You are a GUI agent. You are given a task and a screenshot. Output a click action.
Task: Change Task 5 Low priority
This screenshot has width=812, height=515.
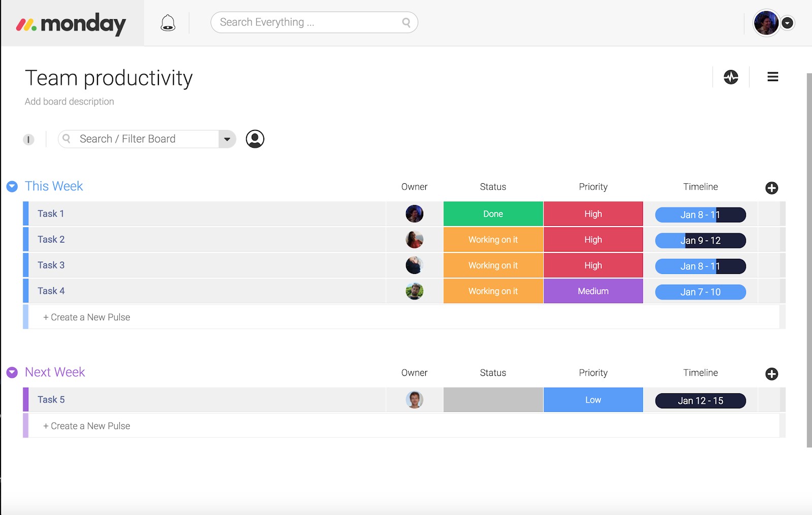tap(593, 400)
